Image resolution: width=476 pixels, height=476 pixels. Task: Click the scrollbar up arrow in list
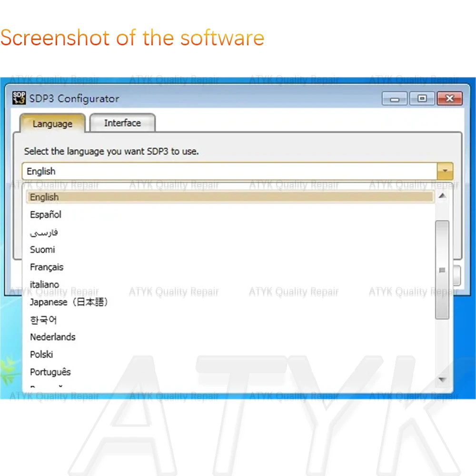pos(442,196)
